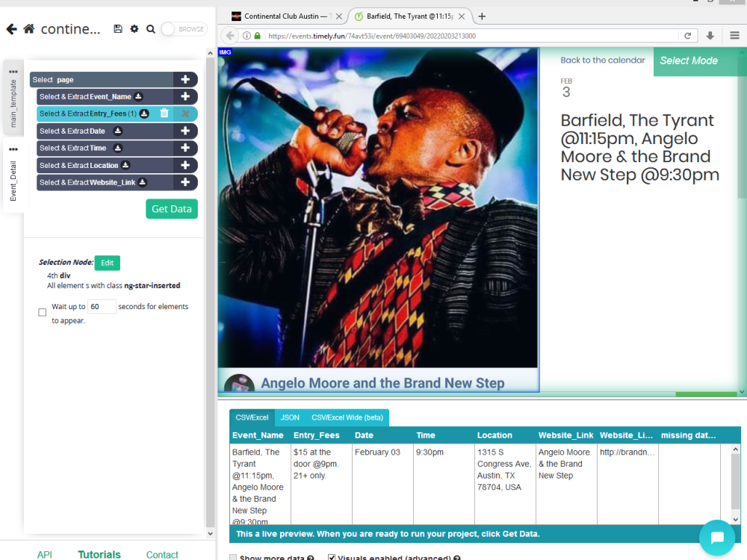Screen dimensions: 747x560
Task: Close the Continental Club Austin tab
Action: (338, 16)
